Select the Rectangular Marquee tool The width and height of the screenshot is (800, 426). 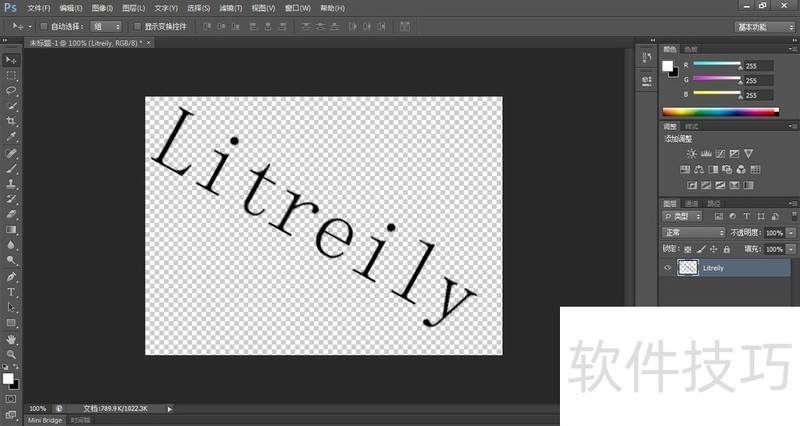tap(11, 76)
